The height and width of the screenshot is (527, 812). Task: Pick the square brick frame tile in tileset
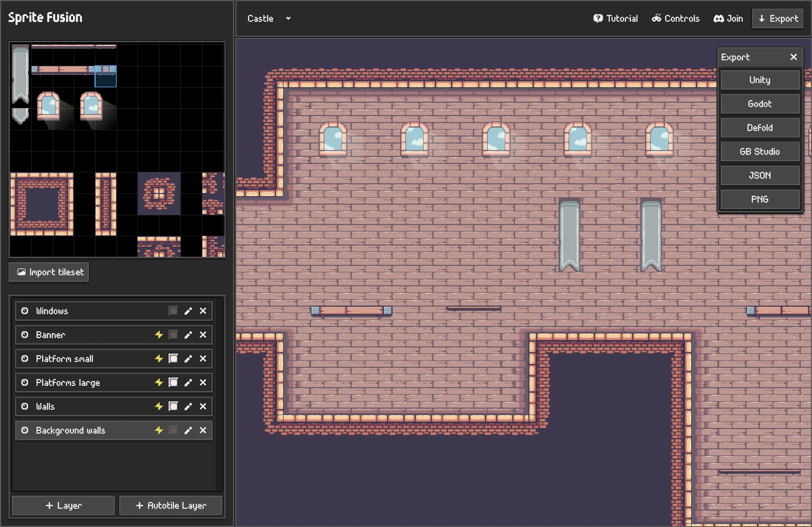pos(42,204)
